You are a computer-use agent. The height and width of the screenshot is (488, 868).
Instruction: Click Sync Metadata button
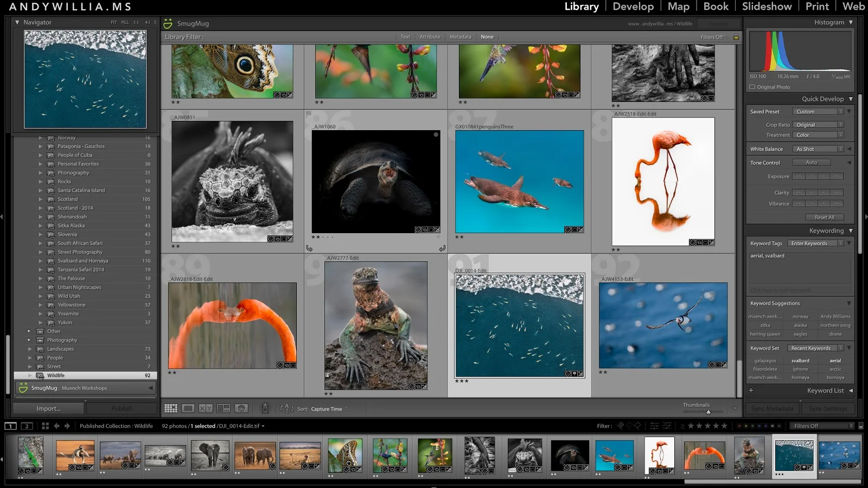click(772, 408)
